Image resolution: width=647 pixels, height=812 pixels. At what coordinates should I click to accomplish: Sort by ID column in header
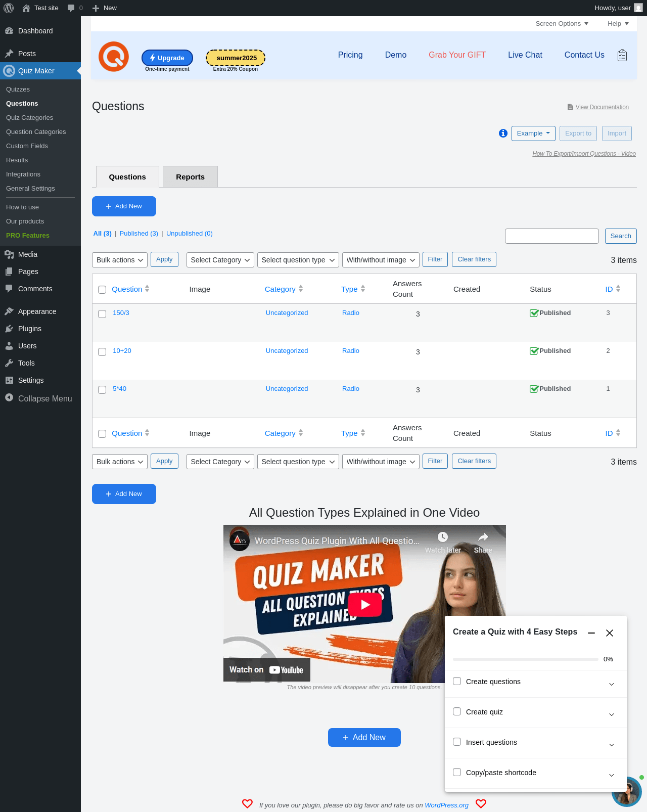tap(613, 289)
